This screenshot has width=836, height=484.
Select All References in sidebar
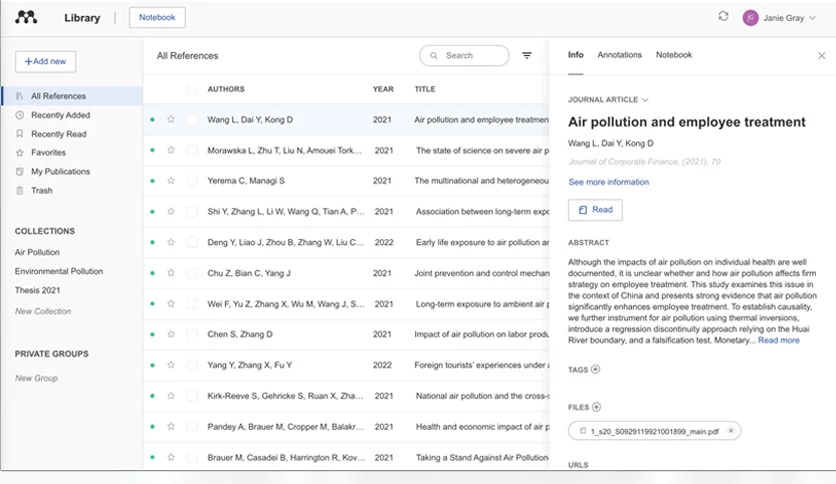(x=72, y=96)
